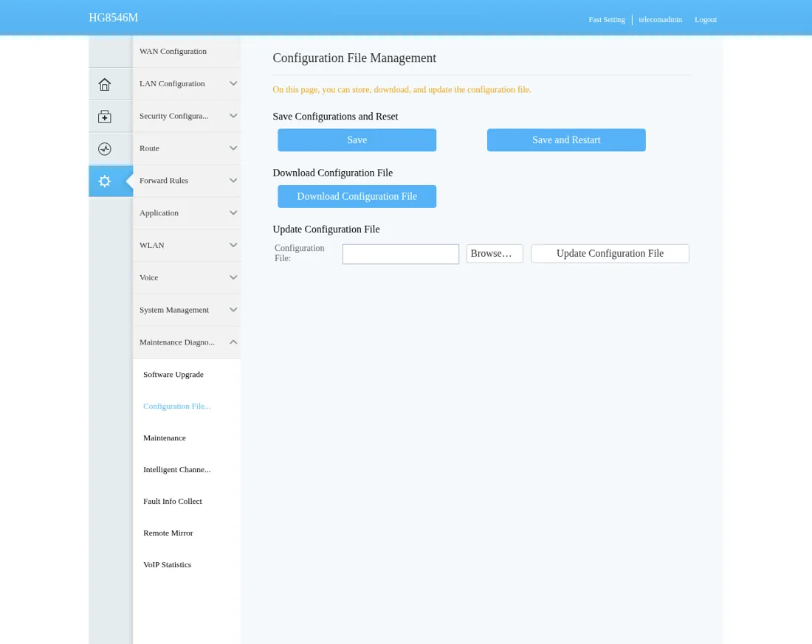Click the Forward Rules label
This screenshot has height=644, width=812.
164,181
